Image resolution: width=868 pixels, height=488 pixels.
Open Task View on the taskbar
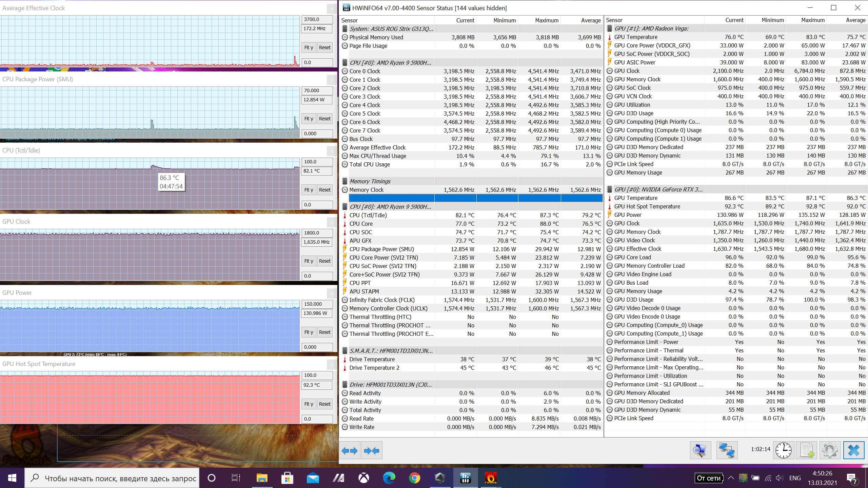tap(236, 478)
